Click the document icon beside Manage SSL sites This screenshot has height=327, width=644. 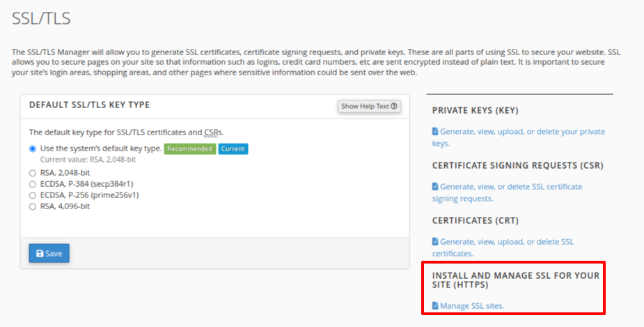(x=435, y=306)
